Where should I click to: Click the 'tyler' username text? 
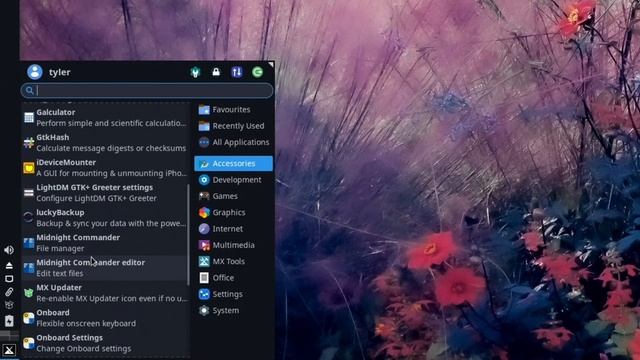point(60,72)
